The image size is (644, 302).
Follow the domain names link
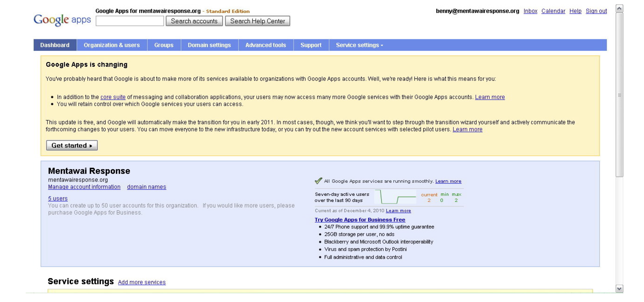pos(147,187)
